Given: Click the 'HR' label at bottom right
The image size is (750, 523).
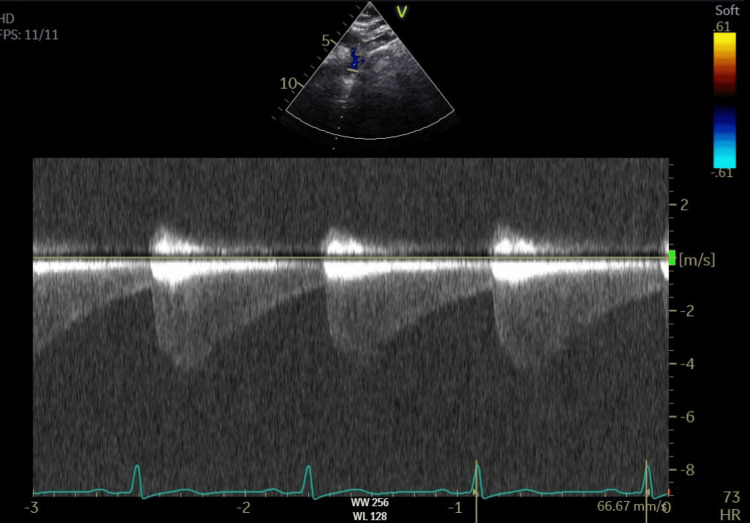Looking at the screenshot, I should click(730, 515).
